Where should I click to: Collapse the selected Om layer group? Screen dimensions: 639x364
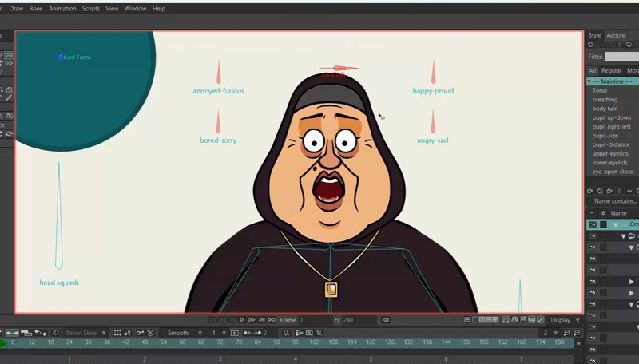(x=616, y=225)
